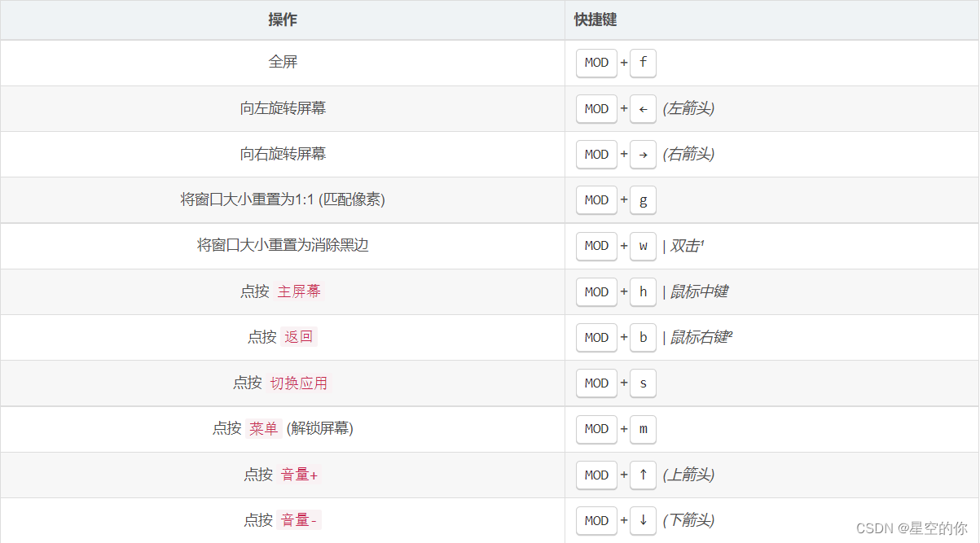Click the 'w' key badge
980x543 pixels.
pos(643,246)
